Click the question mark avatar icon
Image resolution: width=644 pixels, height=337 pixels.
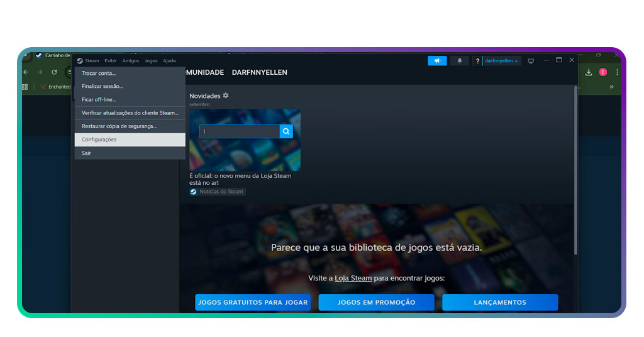(x=477, y=61)
